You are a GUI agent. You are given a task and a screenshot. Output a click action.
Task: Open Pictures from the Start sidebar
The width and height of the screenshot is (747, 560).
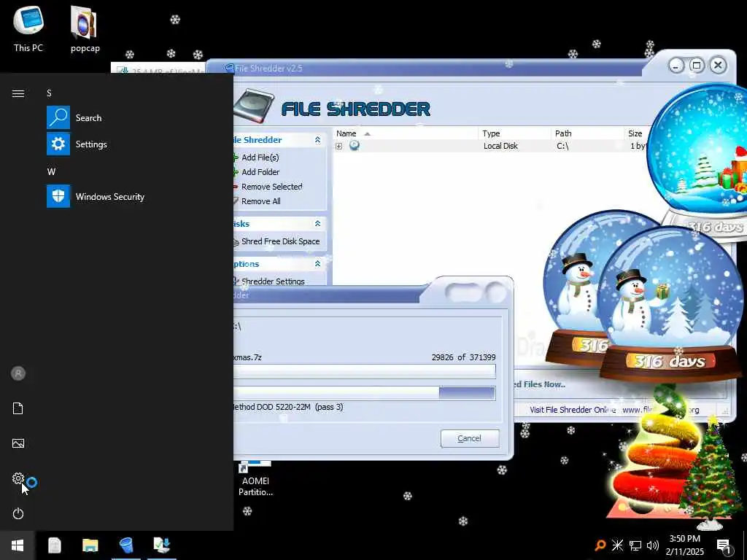pyautogui.click(x=18, y=443)
